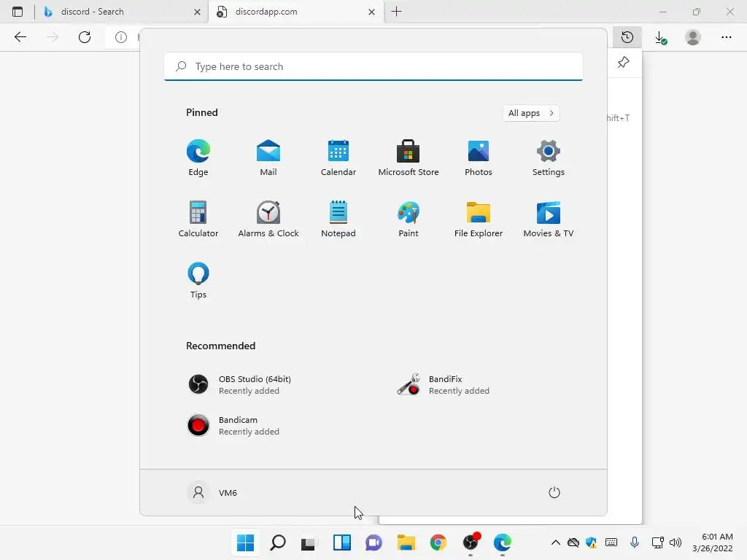Screen dimensions: 747x560
Task: Open the Calendar app
Action: pyautogui.click(x=338, y=158)
